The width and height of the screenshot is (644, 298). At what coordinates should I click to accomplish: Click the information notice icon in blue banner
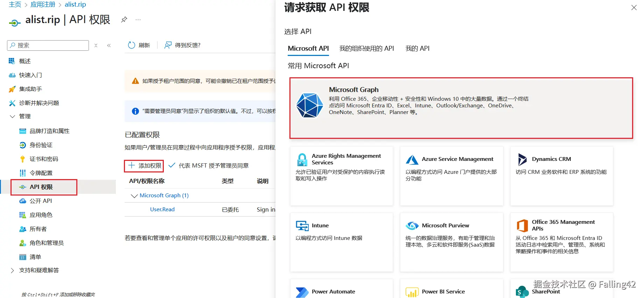point(135,111)
